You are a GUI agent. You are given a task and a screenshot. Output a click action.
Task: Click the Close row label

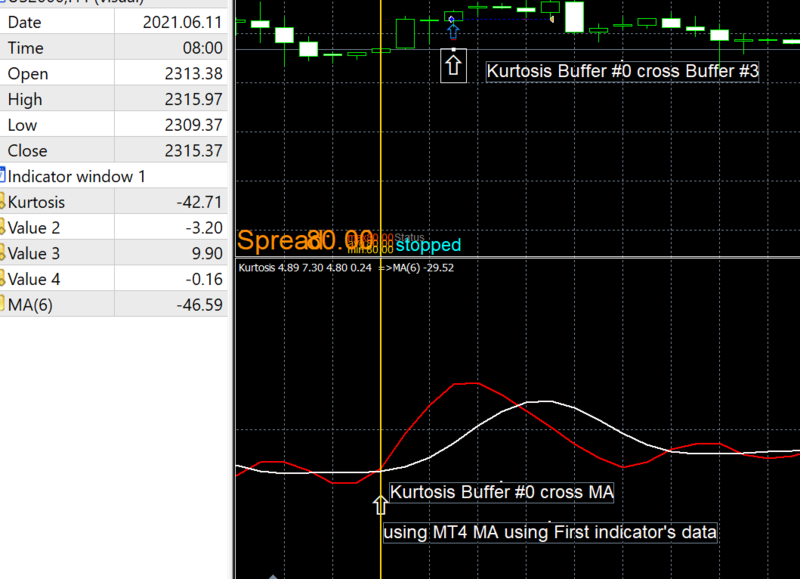point(28,151)
